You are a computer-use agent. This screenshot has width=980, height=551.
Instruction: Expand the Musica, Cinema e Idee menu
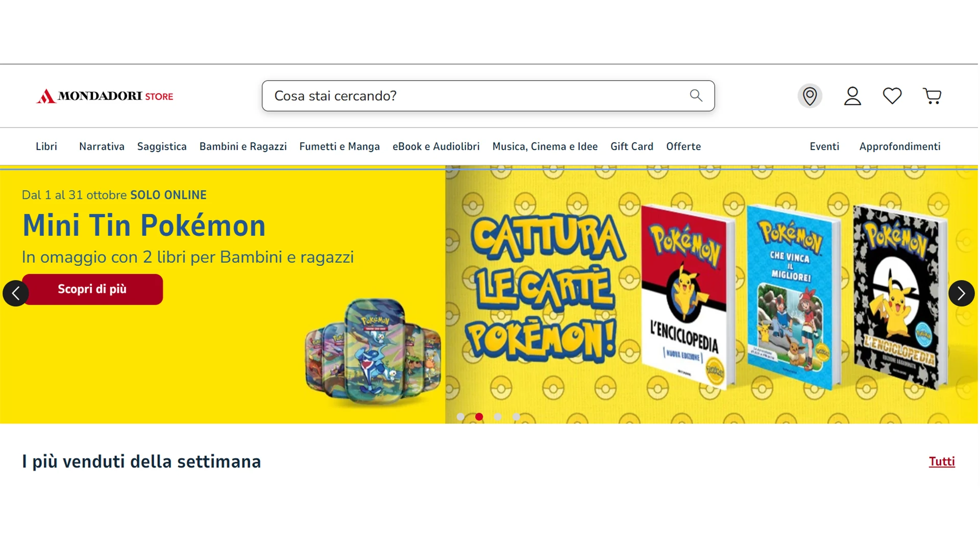pyautogui.click(x=545, y=146)
